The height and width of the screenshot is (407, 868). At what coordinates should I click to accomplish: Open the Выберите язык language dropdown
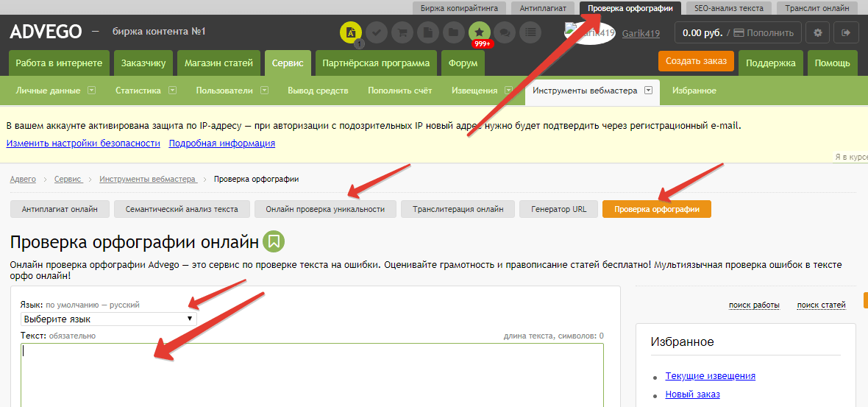(109, 319)
